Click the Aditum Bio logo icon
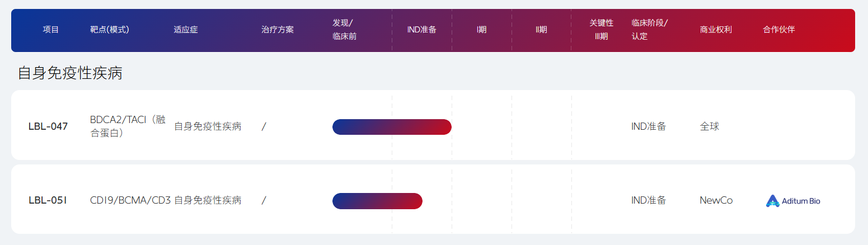Screen dimensions: 868x245 point(772,201)
